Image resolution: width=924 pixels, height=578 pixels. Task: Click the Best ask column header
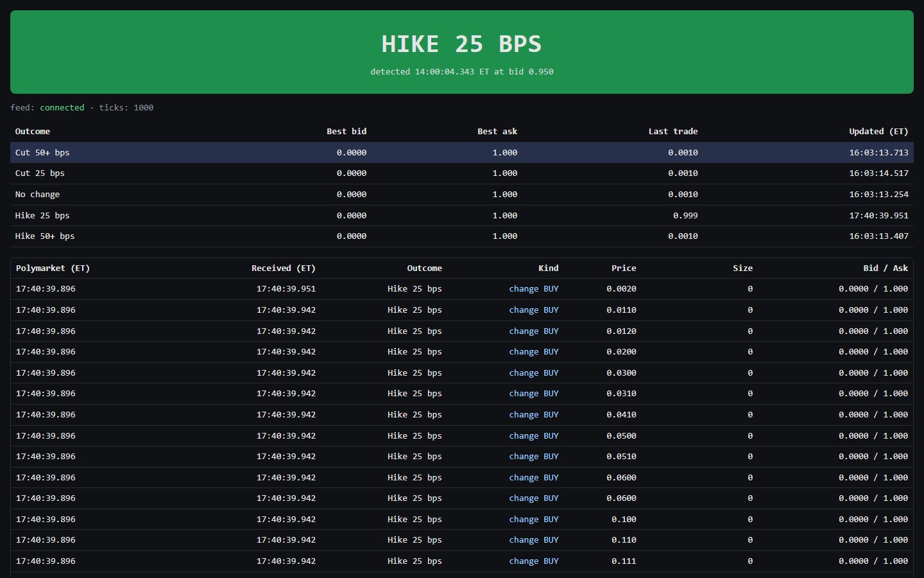pos(497,131)
